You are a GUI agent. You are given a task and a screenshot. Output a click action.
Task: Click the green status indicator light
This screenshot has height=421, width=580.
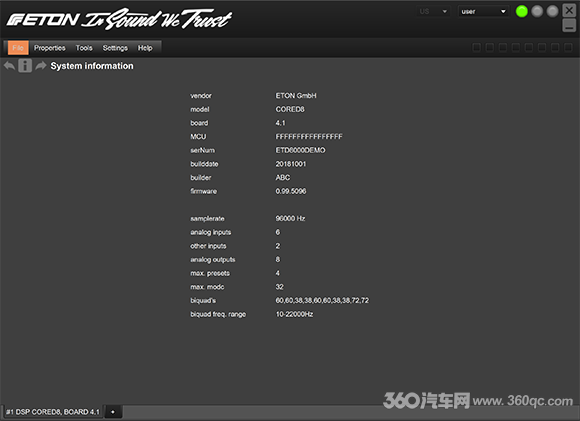pyautogui.click(x=522, y=11)
